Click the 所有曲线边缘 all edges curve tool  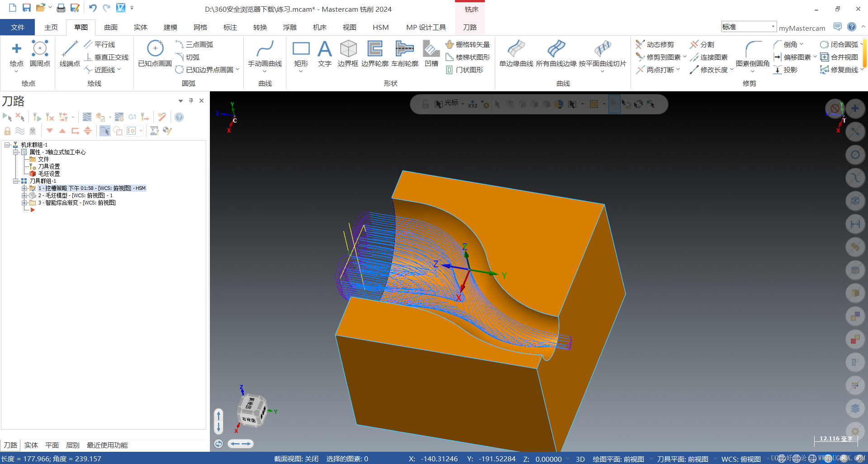(x=556, y=53)
